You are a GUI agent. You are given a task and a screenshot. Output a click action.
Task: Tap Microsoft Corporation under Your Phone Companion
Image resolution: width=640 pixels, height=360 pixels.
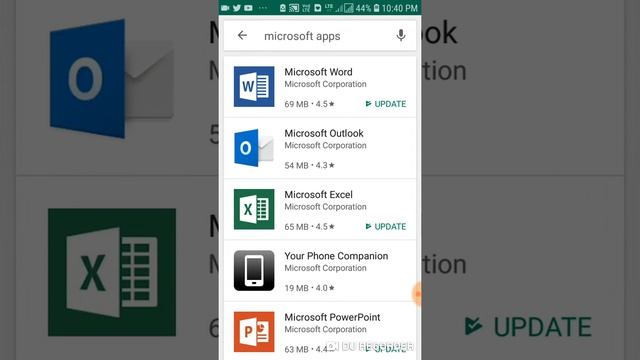coord(325,268)
